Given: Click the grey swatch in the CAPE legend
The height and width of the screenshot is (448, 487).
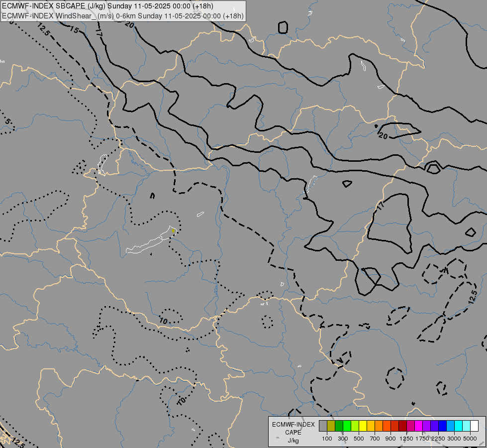Looking at the screenshot, I should (323, 426).
